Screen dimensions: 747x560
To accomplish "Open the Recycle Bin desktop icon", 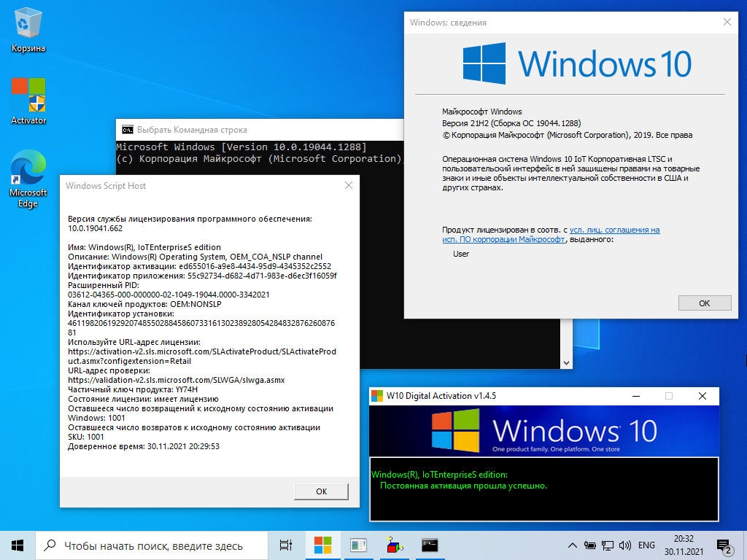I will click(28, 29).
